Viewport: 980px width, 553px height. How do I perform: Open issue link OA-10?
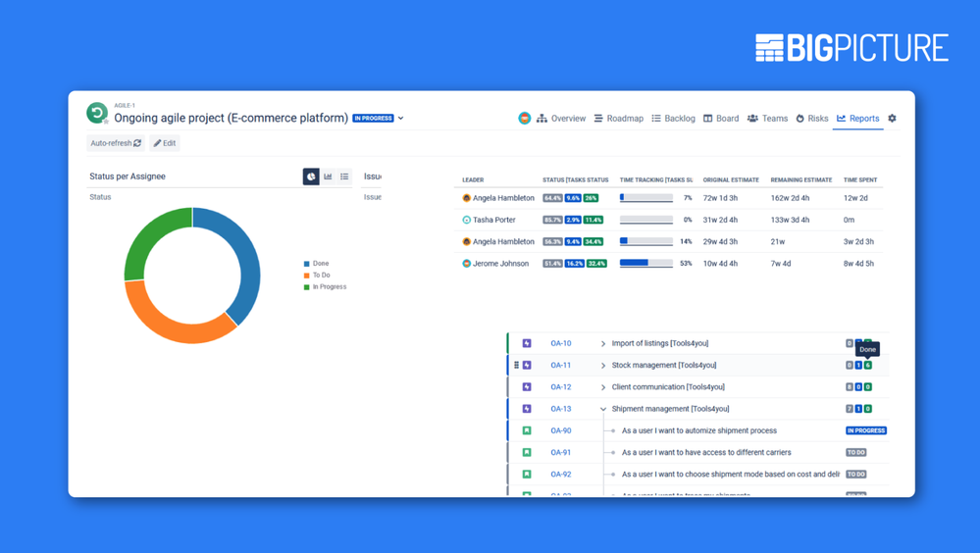click(560, 343)
